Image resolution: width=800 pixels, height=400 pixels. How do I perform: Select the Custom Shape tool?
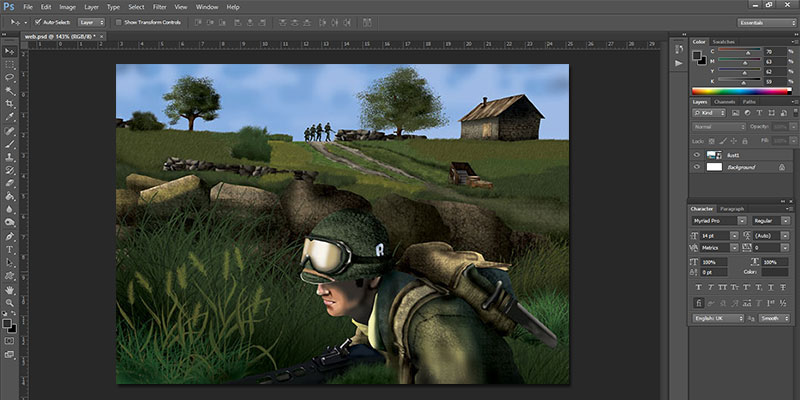coord(10,276)
